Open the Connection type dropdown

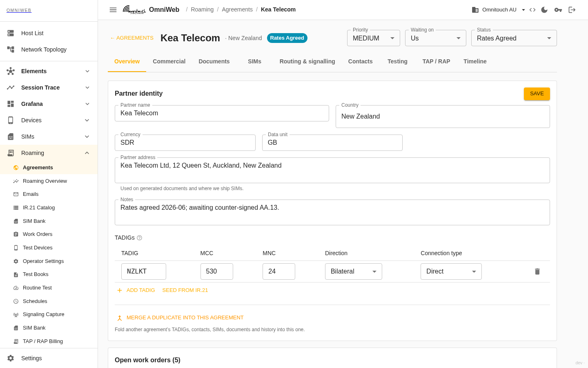[451, 272]
